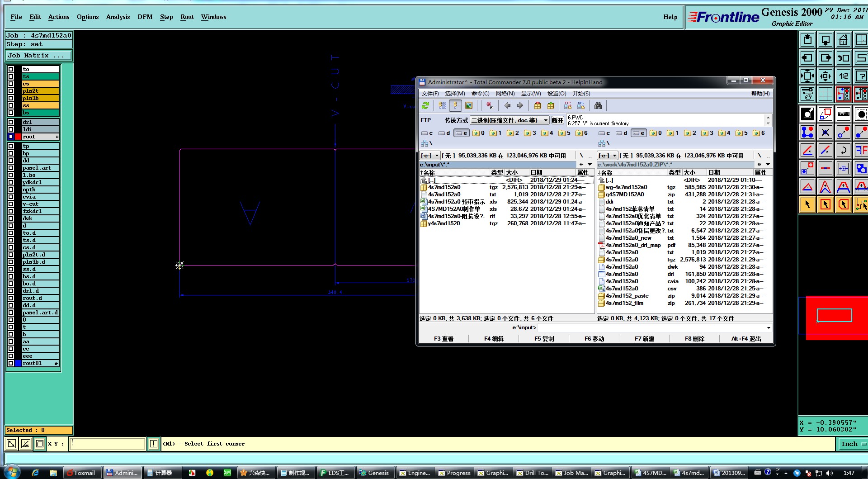The image size is (868, 479).
Task: Toggle the checkbox for the ts layer
Action: [11, 76]
